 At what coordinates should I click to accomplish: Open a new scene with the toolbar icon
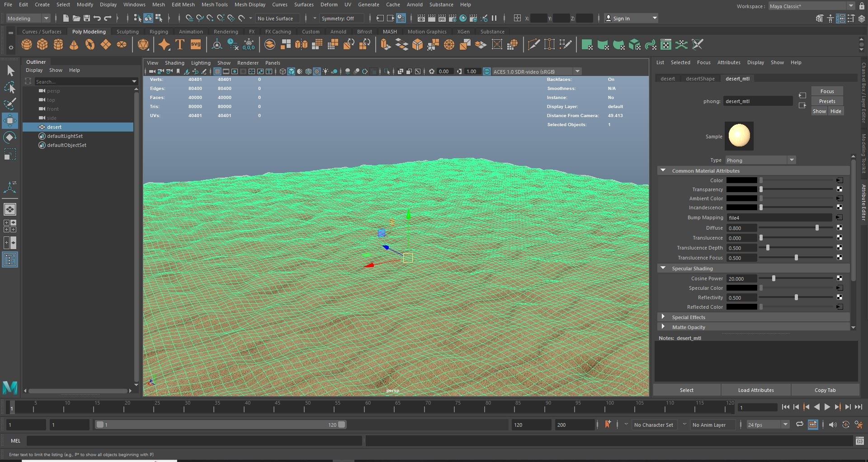[66, 18]
